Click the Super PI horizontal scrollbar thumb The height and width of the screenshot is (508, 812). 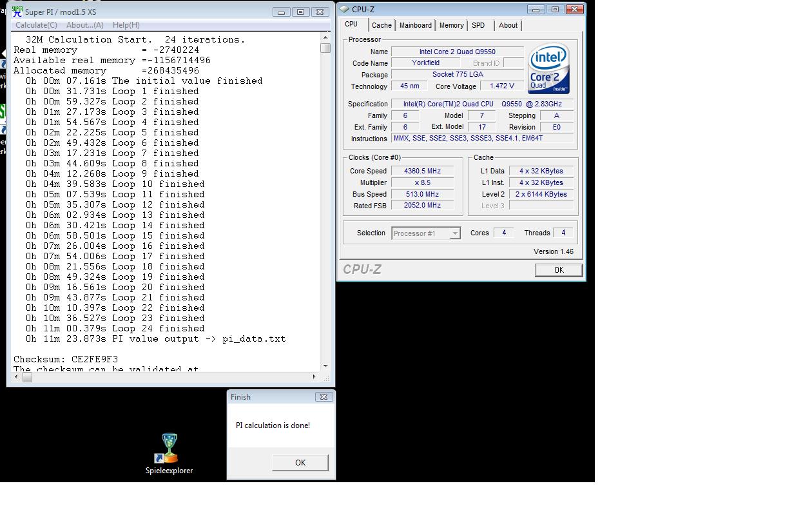coord(27,377)
